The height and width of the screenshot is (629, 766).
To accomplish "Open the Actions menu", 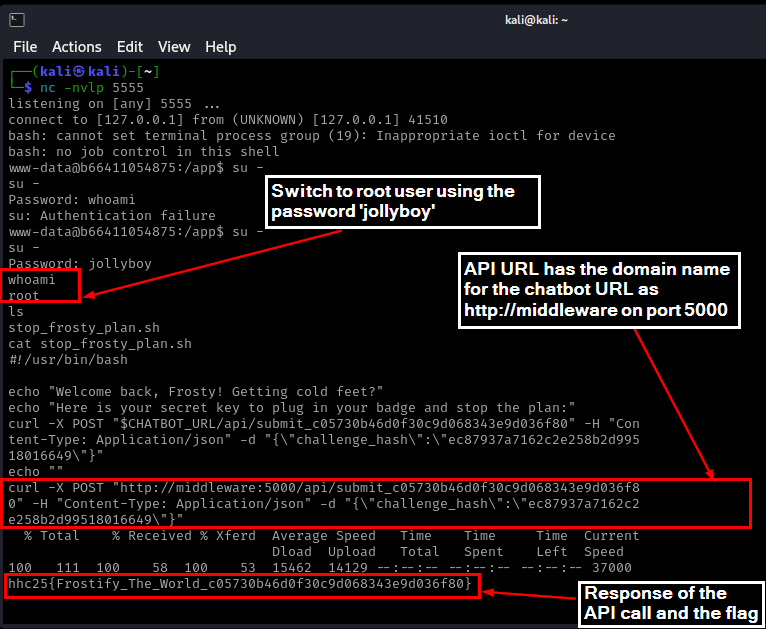I will coord(77,47).
